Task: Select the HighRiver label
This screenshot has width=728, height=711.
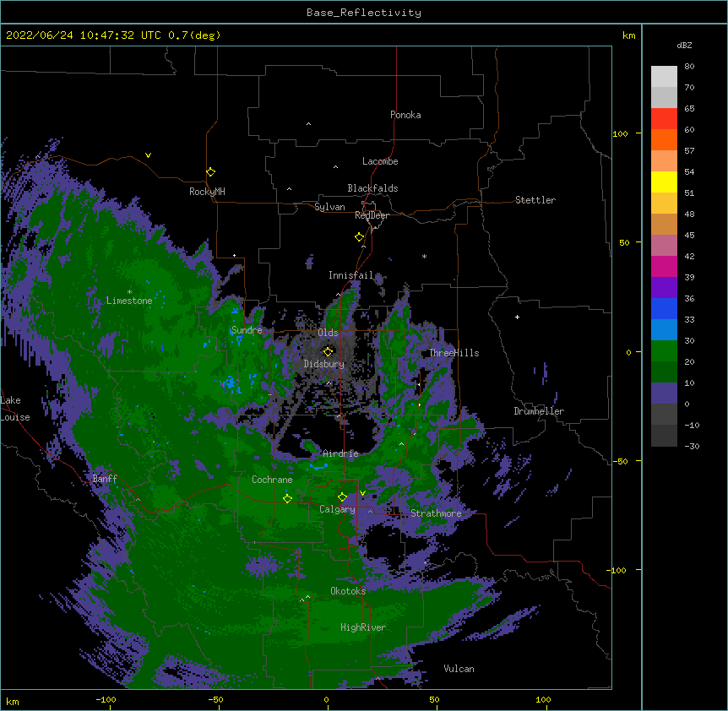Action: (x=363, y=627)
